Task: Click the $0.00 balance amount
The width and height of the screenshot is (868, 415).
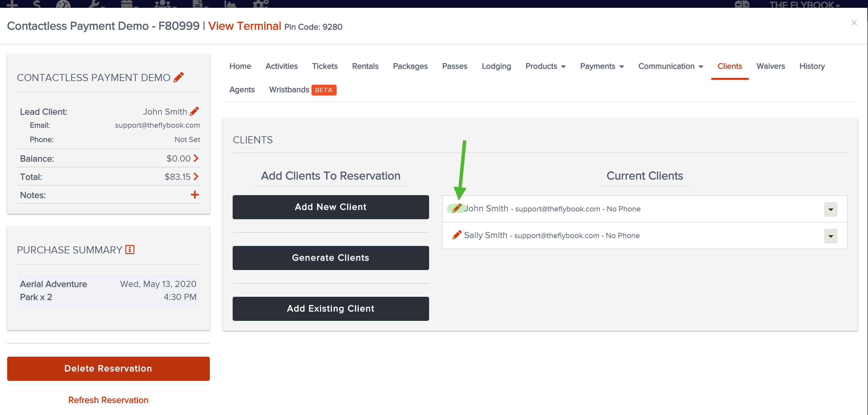Action: (178, 158)
